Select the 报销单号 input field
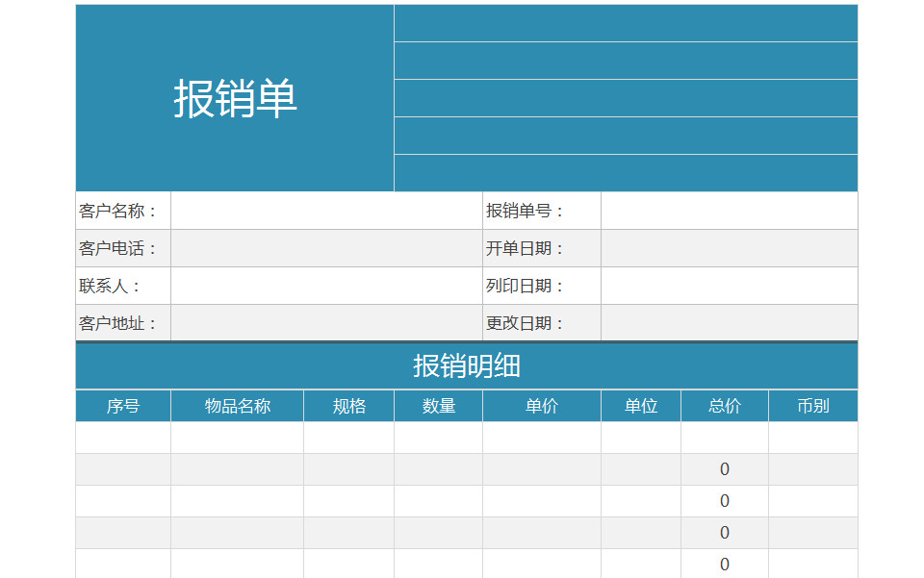This screenshot has width=924, height=578. pyautogui.click(x=729, y=211)
